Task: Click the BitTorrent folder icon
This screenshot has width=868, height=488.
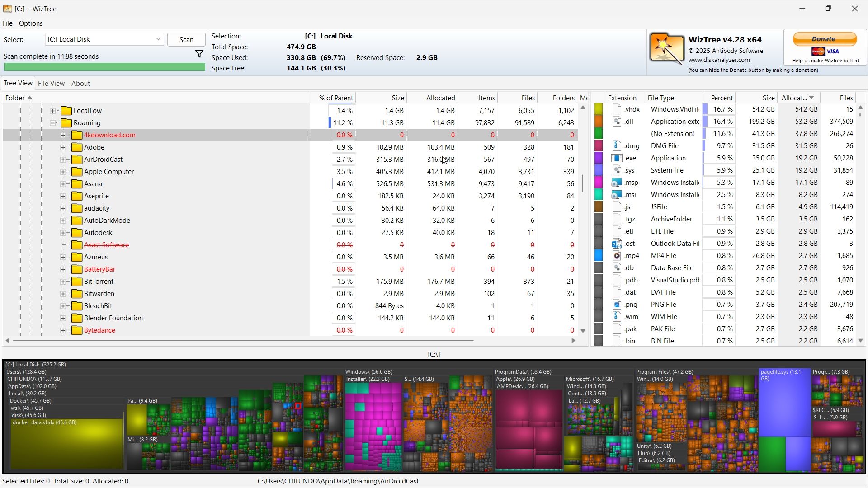Action: tap(77, 282)
